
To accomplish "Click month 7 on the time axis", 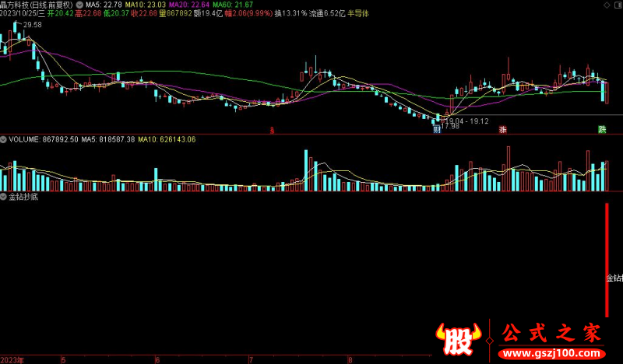I will 251,360.
